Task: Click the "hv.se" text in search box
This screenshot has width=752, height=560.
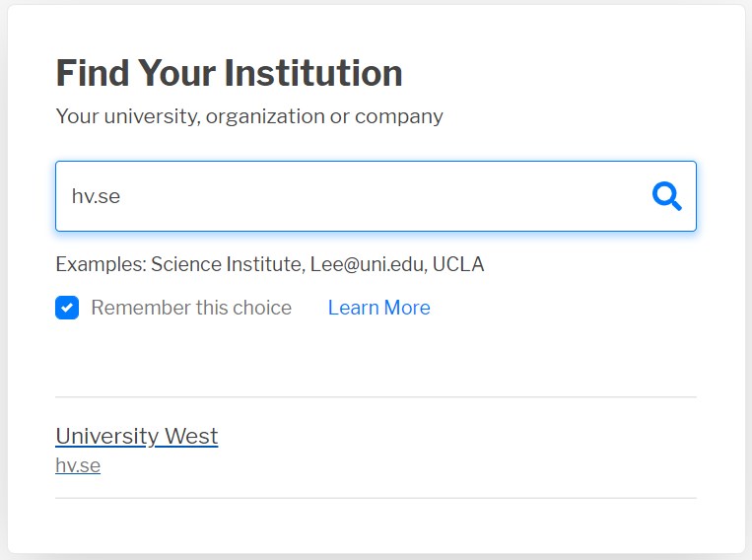Action: (x=96, y=196)
